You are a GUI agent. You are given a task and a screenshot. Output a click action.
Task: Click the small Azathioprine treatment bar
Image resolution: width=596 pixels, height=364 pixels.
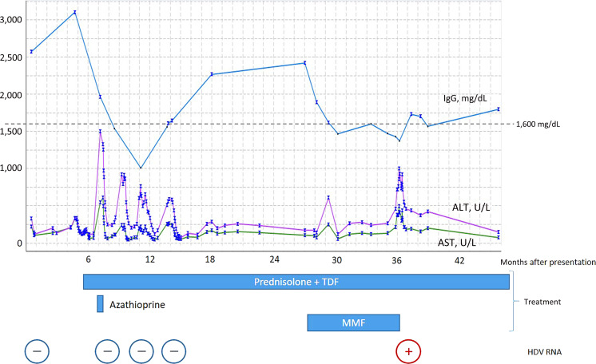click(100, 304)
